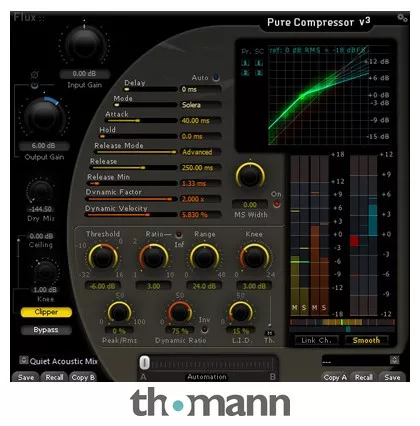420x426 pixels.
Task: Click the 75 % Dynamic Ratio value
Action: [x=180, y=331]
